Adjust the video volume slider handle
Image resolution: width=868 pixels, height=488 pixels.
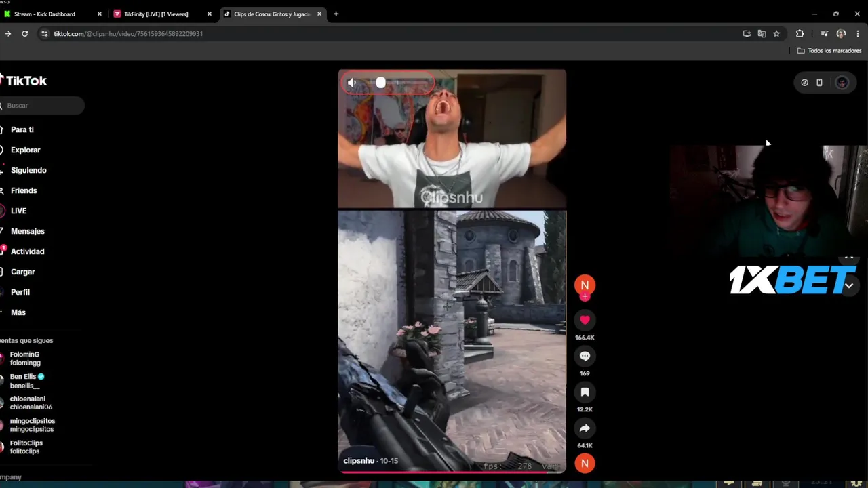pos(380,83)
